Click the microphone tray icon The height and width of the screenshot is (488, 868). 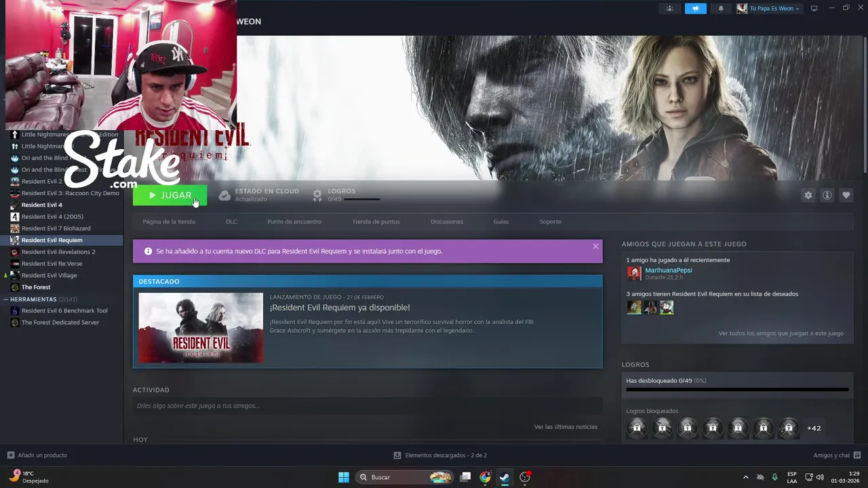pyautogui.click(x=775, y=477)
